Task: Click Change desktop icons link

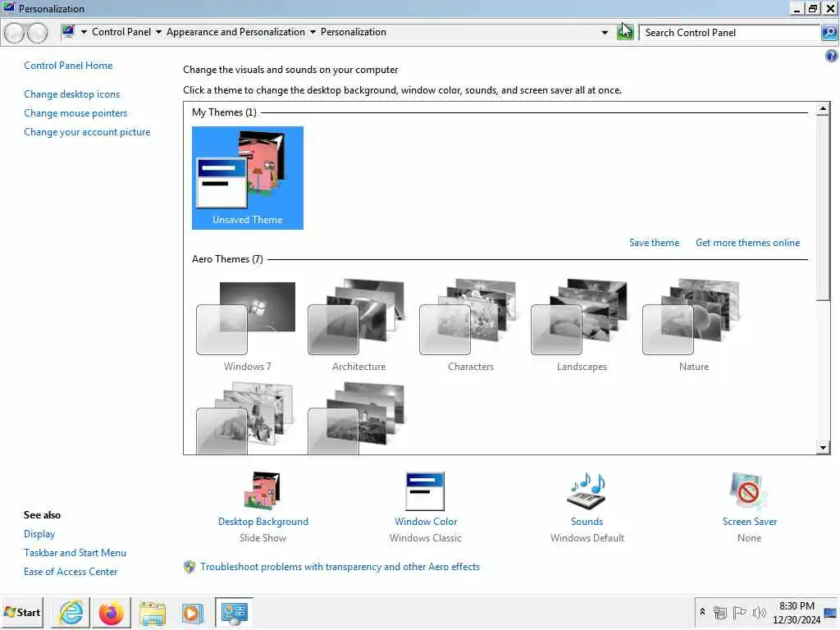Action: point(72,94)
